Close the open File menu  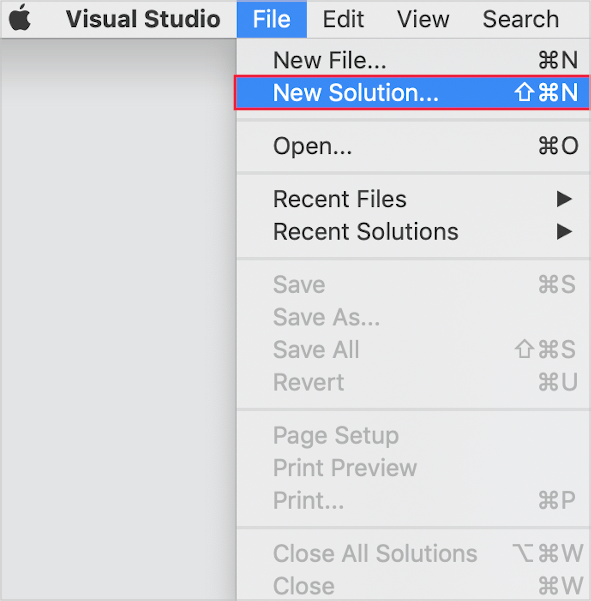pyautogui.click(x=272, y=19)
